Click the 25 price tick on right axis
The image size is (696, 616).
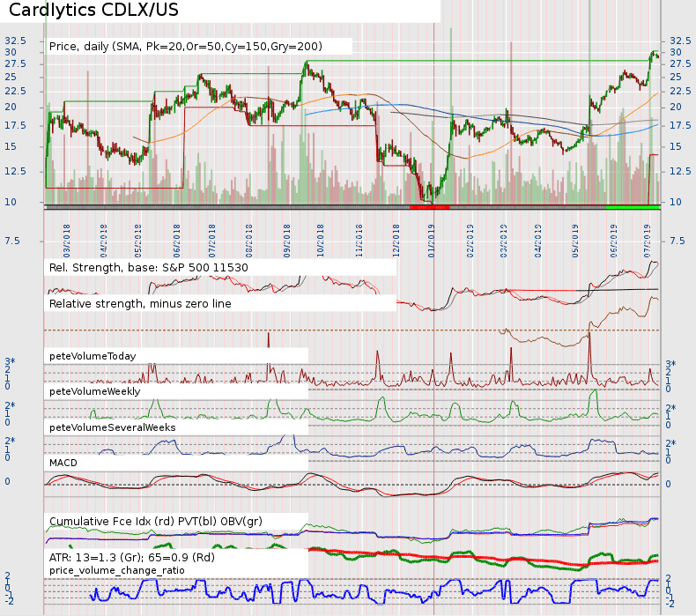[x=676, y=77]
